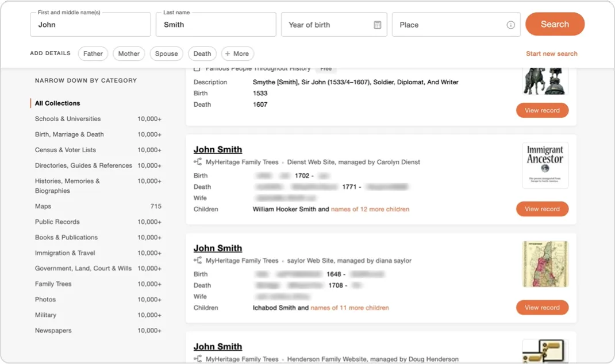Open John Smith title in saylor Web Site result
The image size is (615, 364).
[218, 248]
